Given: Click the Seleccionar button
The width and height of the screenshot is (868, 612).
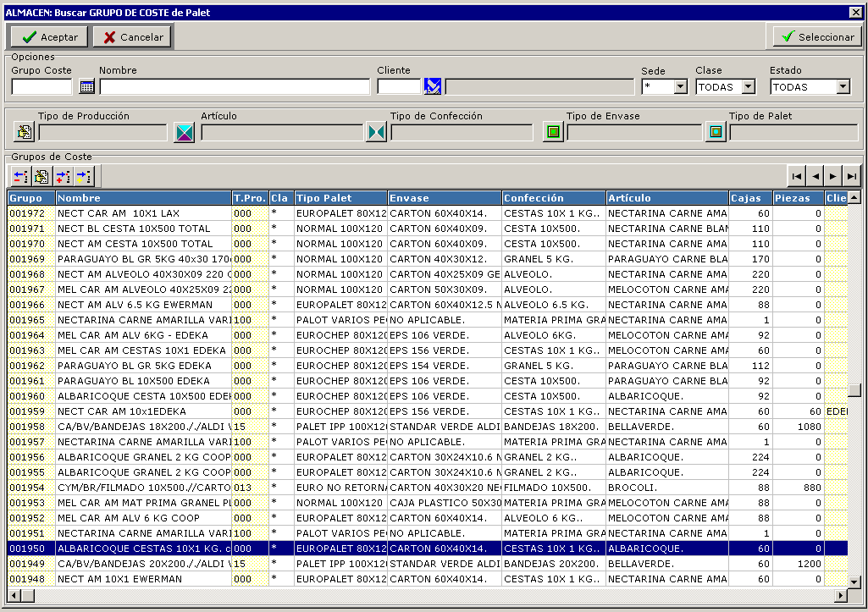Looking at the screenshot, I should point(817,36).
